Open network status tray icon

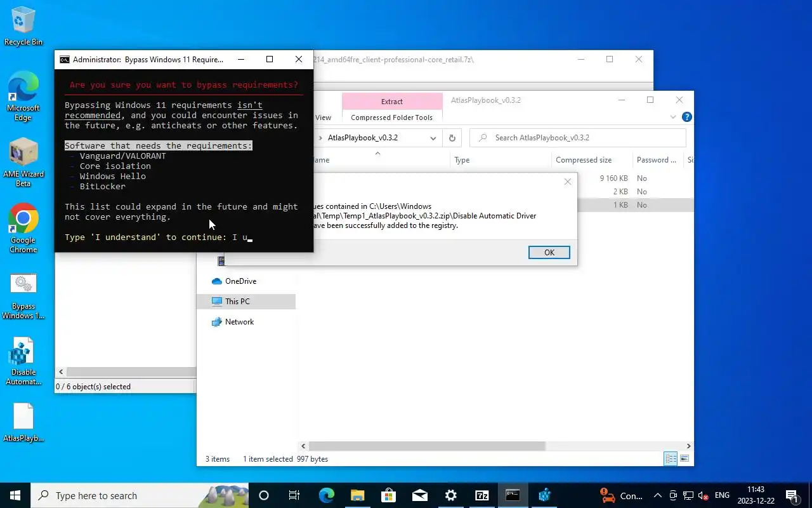688,495
